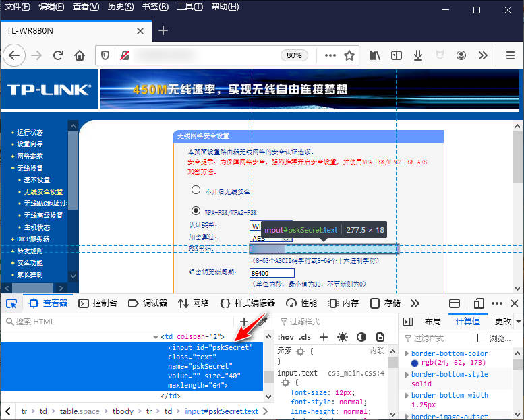Open the 工具 menu
This screenshot has height=420, width=524.
pyautogui.click(x=190, y=7)
